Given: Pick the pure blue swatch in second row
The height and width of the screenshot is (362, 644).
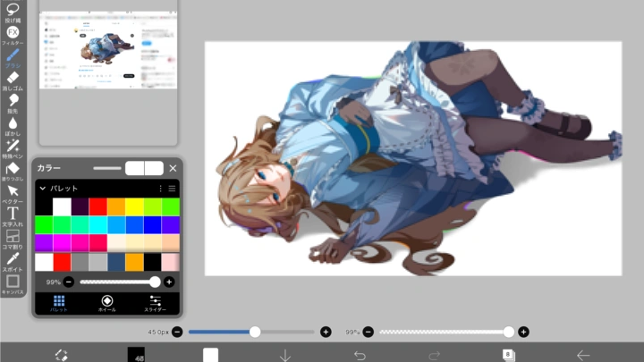Looking at the screenshot, I should [x=152, y=225].
